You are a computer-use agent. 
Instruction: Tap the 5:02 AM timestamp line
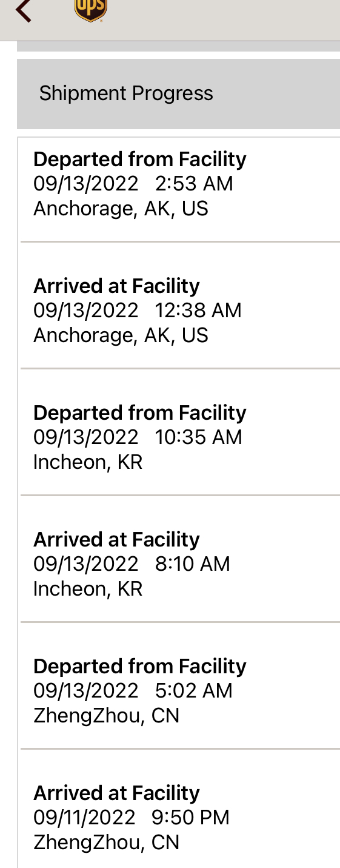133,691
